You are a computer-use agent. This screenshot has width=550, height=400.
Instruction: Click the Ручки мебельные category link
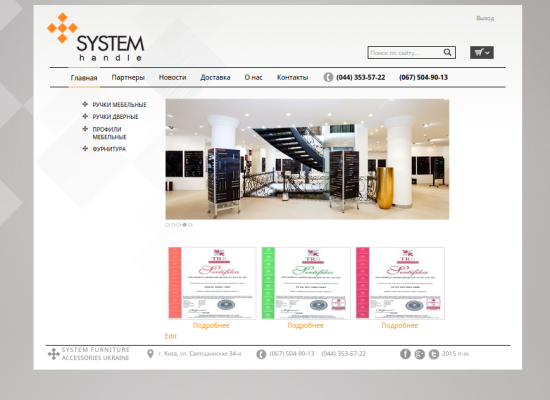click(x=120, y=105)
